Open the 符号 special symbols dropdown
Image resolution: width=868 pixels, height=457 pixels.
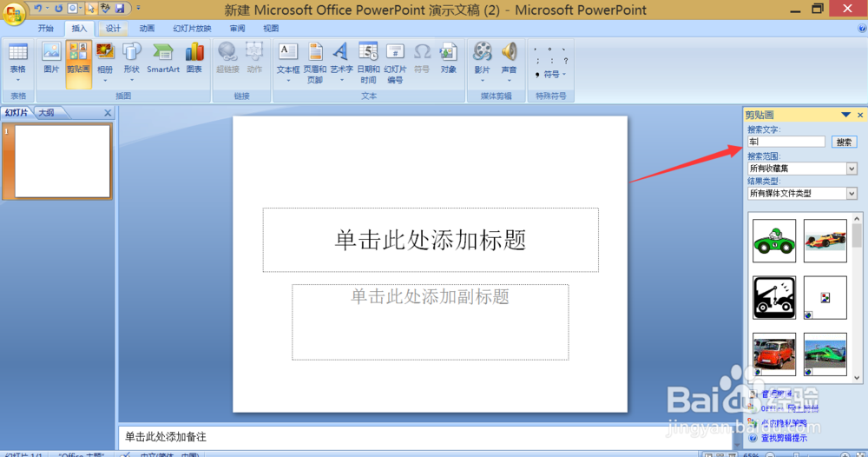[551, 74]
